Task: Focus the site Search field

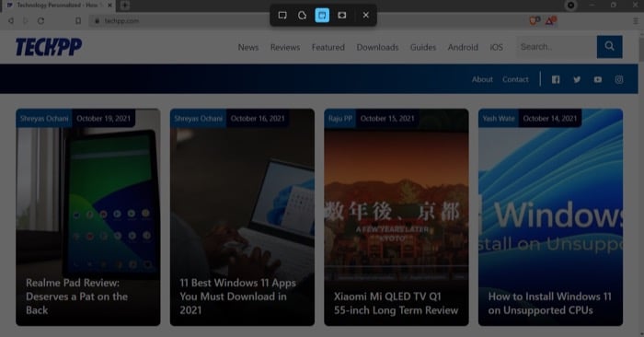Action: (557, 47)
